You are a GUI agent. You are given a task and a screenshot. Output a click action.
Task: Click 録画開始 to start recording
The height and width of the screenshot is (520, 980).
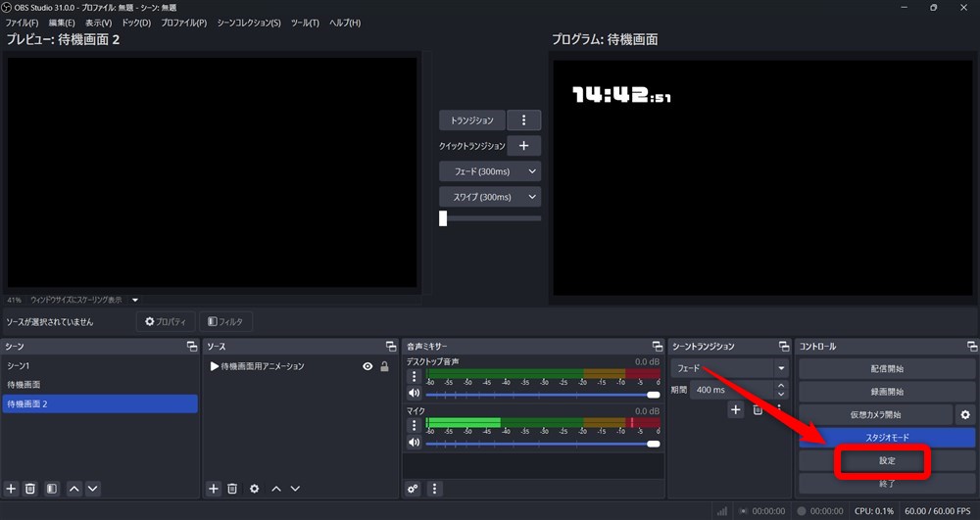887,392
